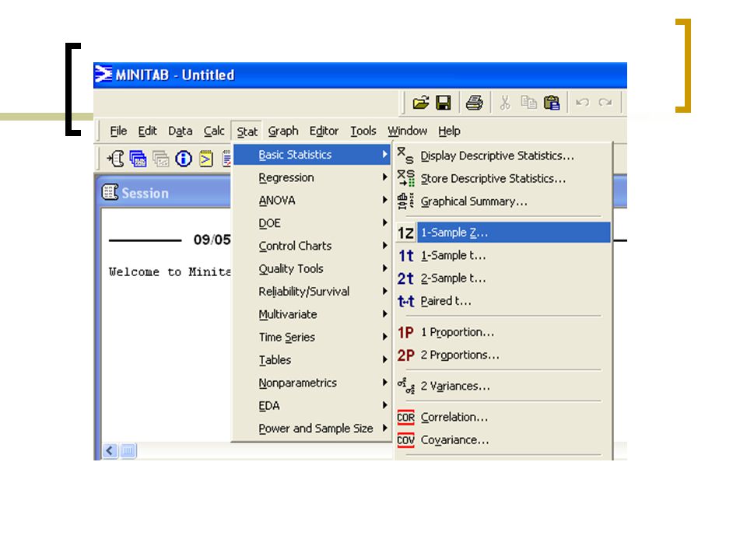Image resolution: width=747 pixels, height=560 pixels.
Task: Click the Display Descriptive Statistics X-S icon
Action: [405, 156]
